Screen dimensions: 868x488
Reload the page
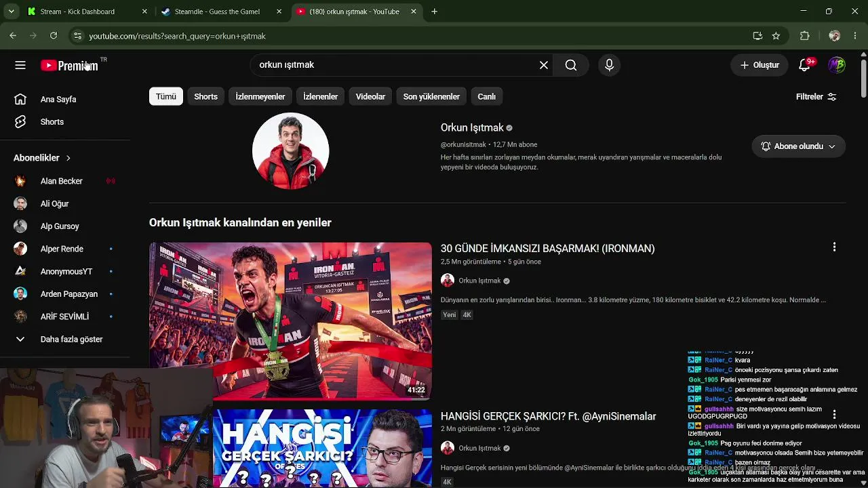tap(54, 36)
